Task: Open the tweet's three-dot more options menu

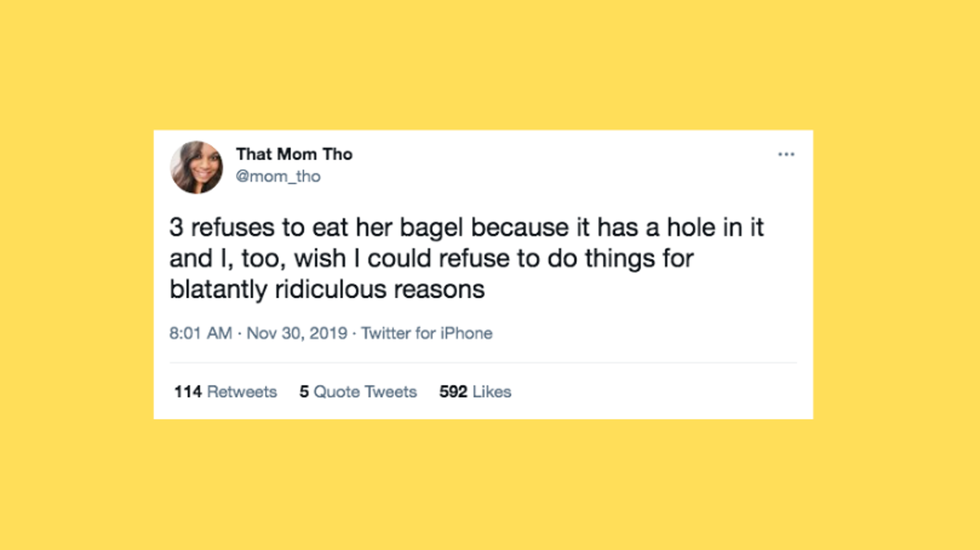Action: click(x=785, y=154)
